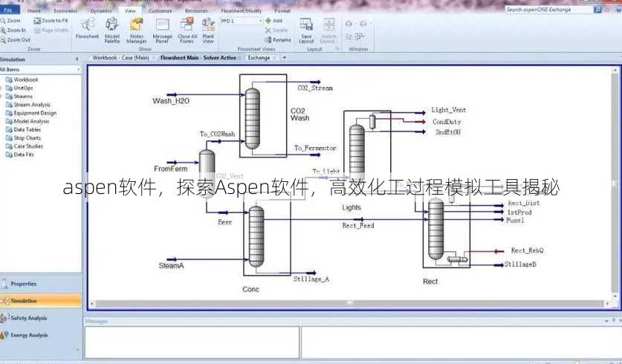
Task: Click the Workbook folder in navigation tree
Action: (22, 79)
